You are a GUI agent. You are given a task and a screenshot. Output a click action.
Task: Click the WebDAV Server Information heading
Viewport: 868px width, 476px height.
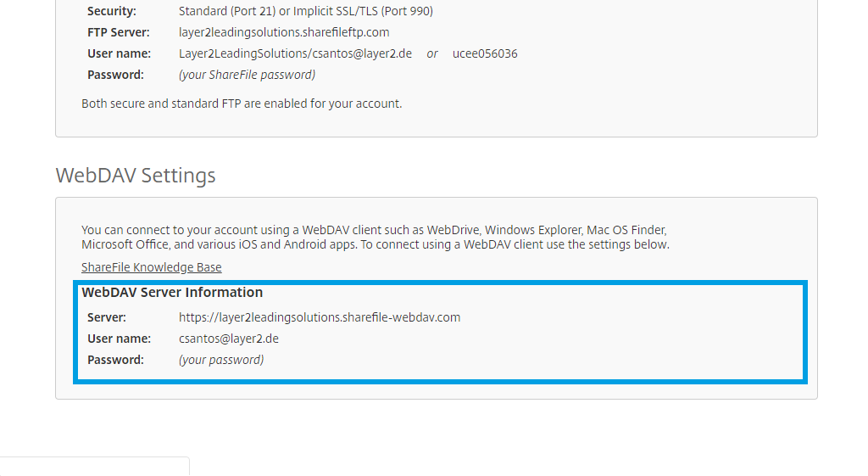(172, 293)
